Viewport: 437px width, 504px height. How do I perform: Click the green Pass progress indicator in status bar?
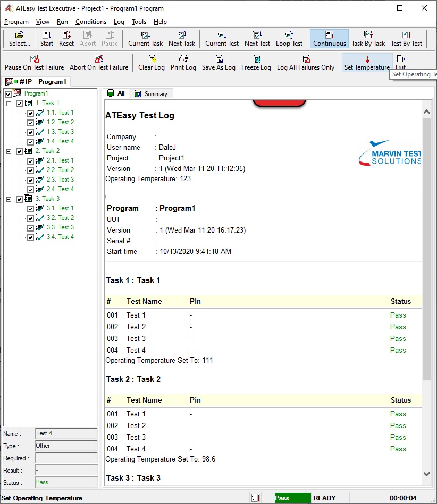tap(292, 498)
